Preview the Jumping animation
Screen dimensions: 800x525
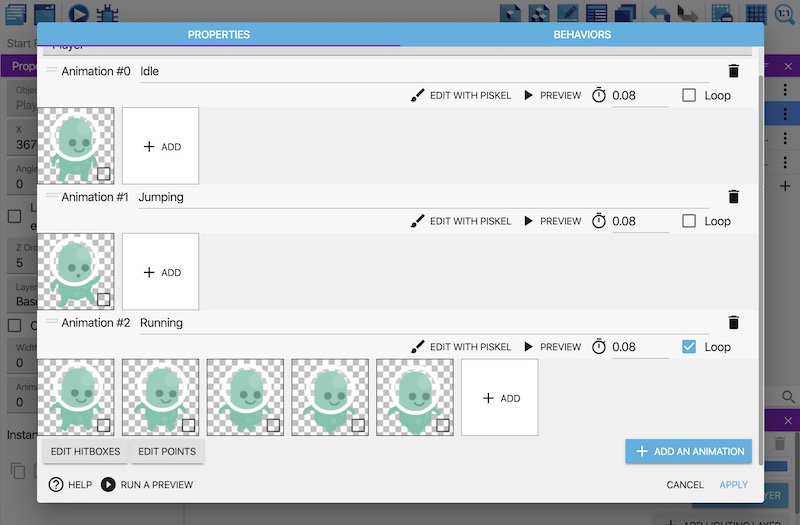pyautogui.click(x=552, y=221)
